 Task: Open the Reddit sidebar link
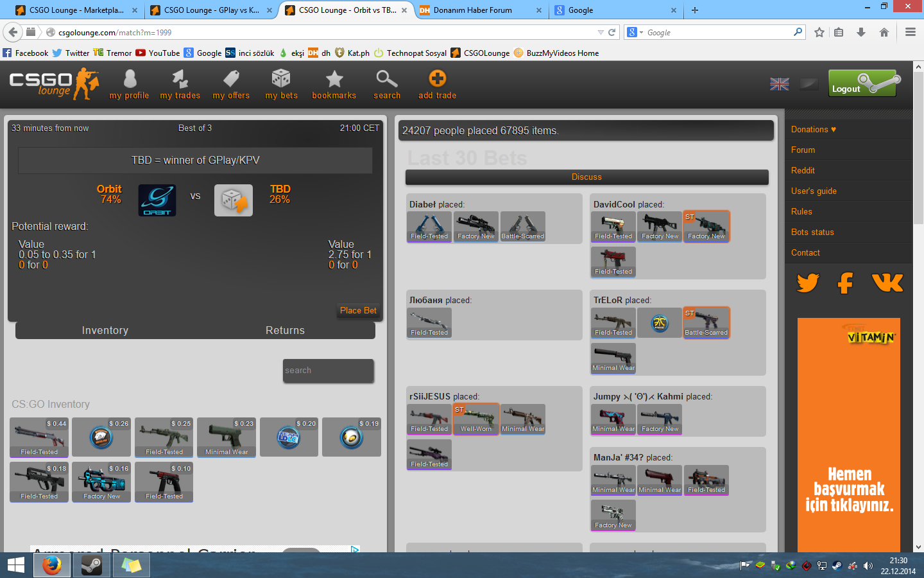[x=803, y=170]
